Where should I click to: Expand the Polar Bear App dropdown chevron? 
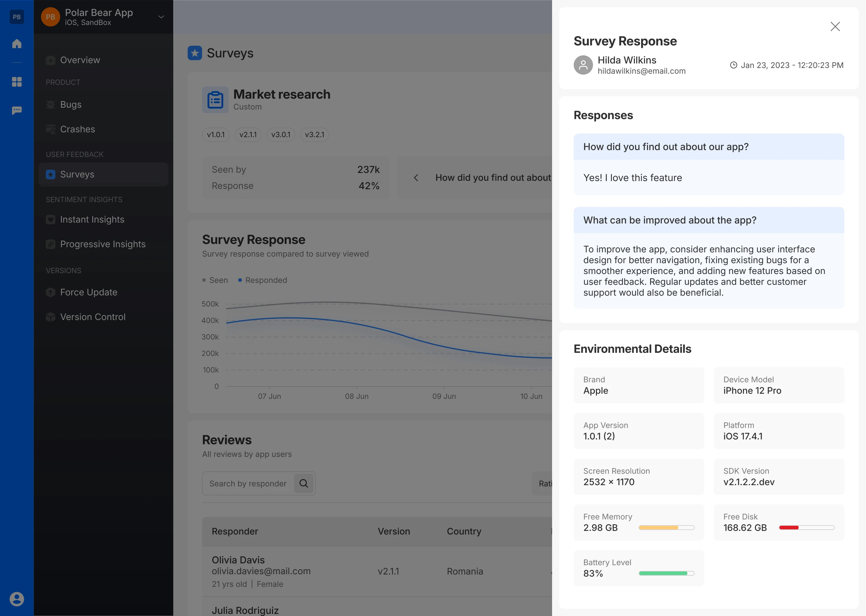tap(161, 17)
